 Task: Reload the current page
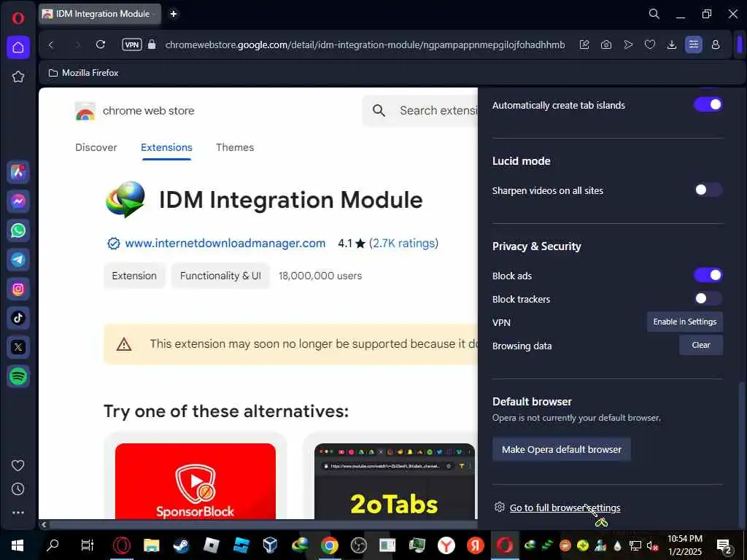point(101,44)
